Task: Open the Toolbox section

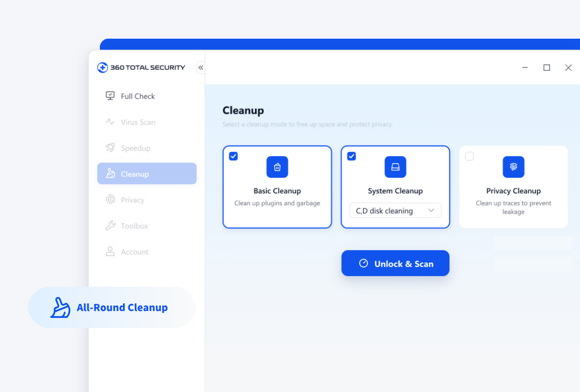Action: coord(147,226)
